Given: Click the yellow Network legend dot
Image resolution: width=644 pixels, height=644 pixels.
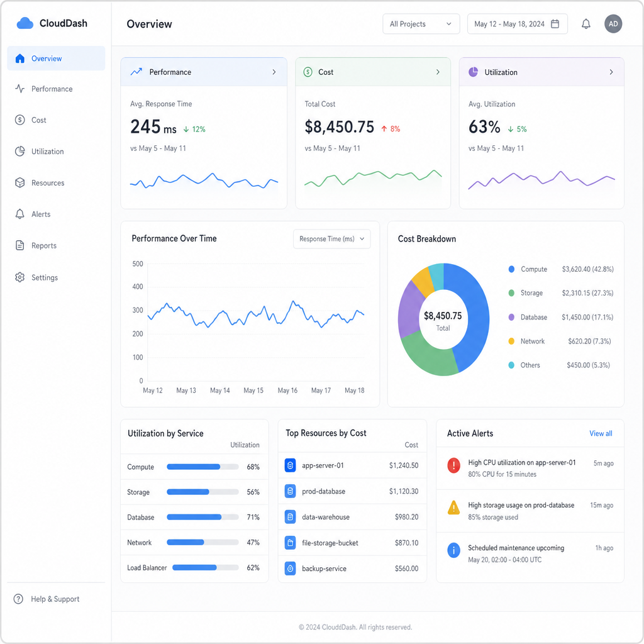Looking at the screenshot, I should click(x=511, y=341).
